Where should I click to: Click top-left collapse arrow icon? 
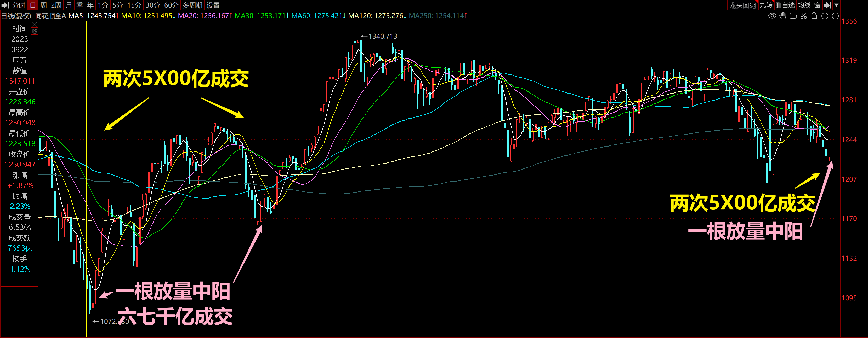tap(5, 5)
